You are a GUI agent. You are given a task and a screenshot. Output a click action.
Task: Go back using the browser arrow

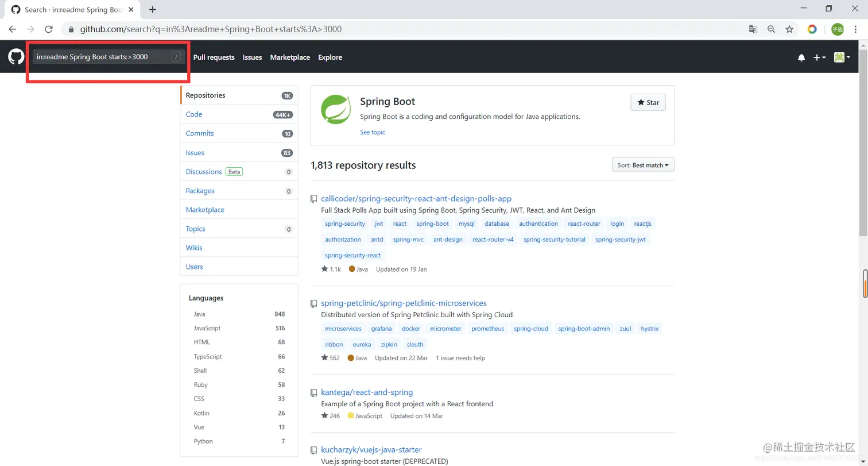point(13,29)
